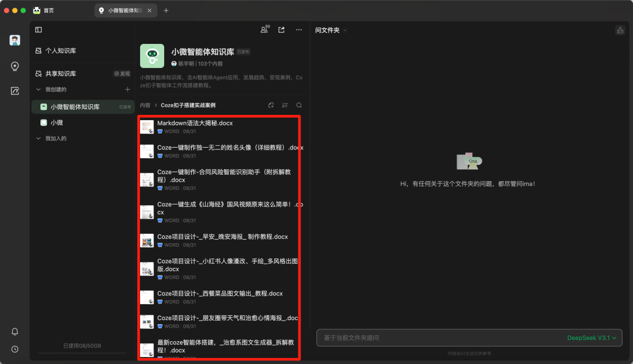This screenshot has height=364, width=633.
Task: Open the note-writing icon in left rail
Action: click(x=15, y=91)
